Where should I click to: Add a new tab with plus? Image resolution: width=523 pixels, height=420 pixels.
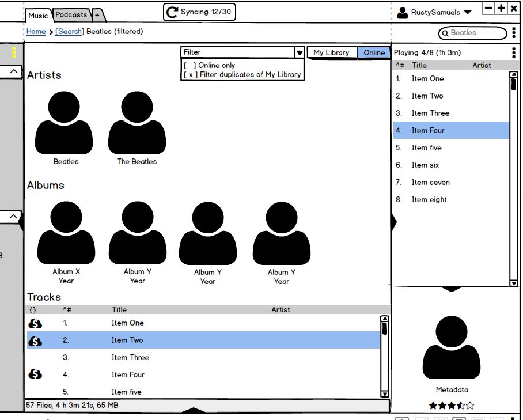coord(97,16)
